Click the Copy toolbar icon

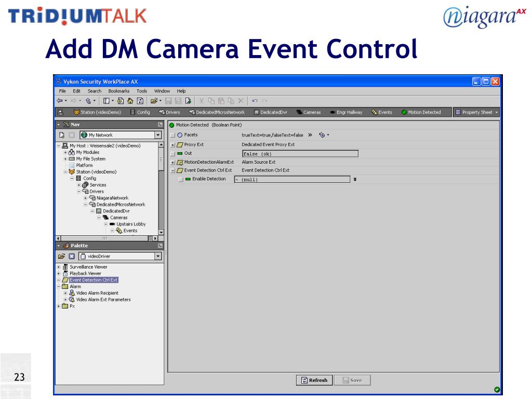point(211,101)
